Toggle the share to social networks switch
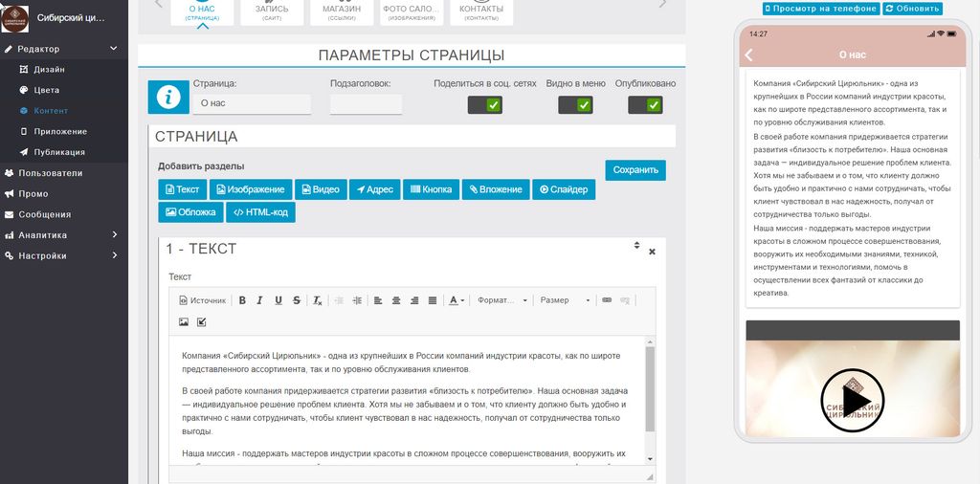 [x=484, y=105]
